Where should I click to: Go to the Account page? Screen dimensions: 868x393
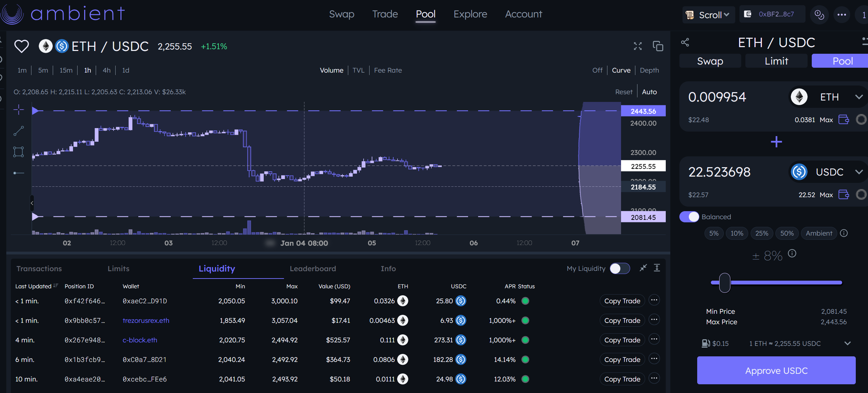click(x=523, y=14)
